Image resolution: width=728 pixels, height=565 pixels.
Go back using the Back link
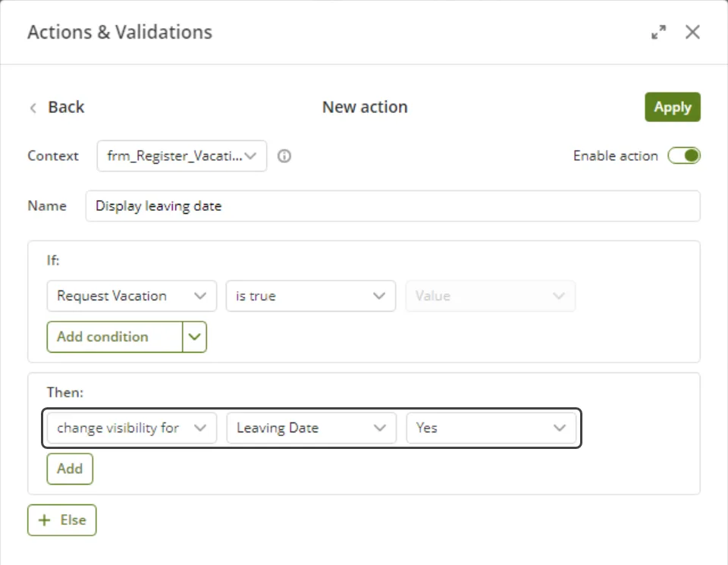57,107
